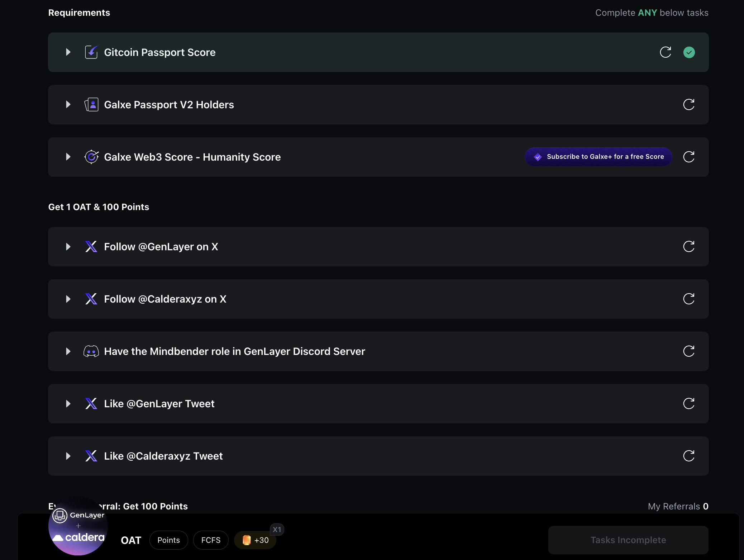744x560 pixels.
Task: Click the green completed checkmark on Gitcoin Passport
Action: (689, 52)
